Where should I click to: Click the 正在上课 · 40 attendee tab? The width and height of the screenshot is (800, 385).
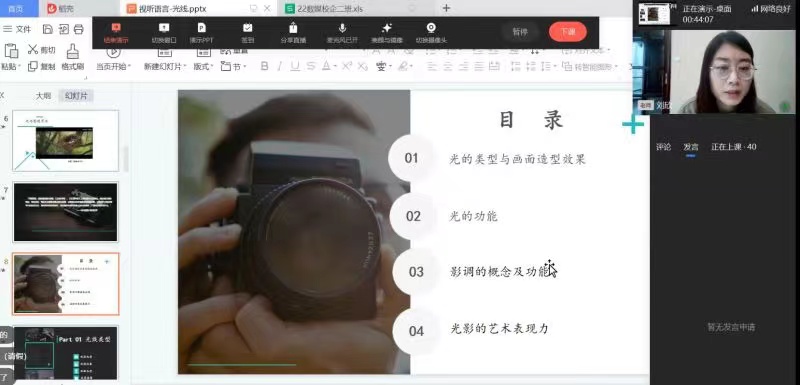[734, 147]
